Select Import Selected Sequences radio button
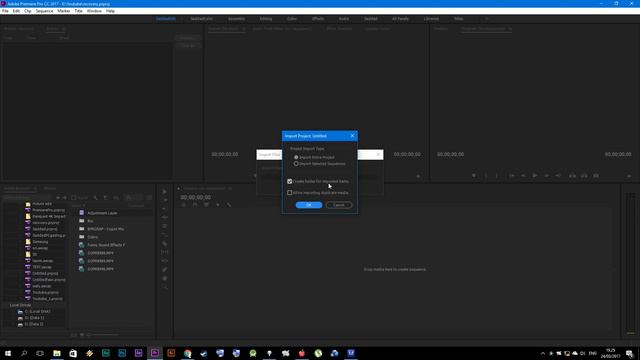This screenshot has height=360, width=640. 296,164
